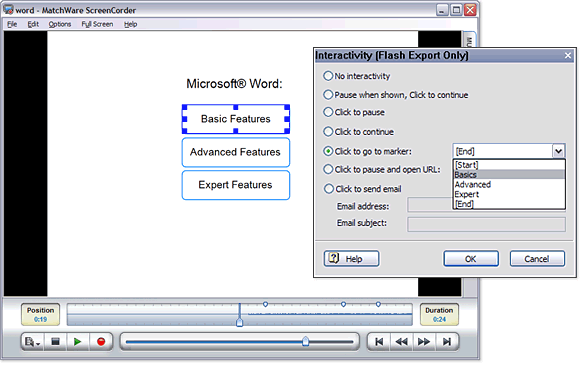Click the fast-forward double-arrow button
This screenshot has width=582, height=365.
(424, 342)
